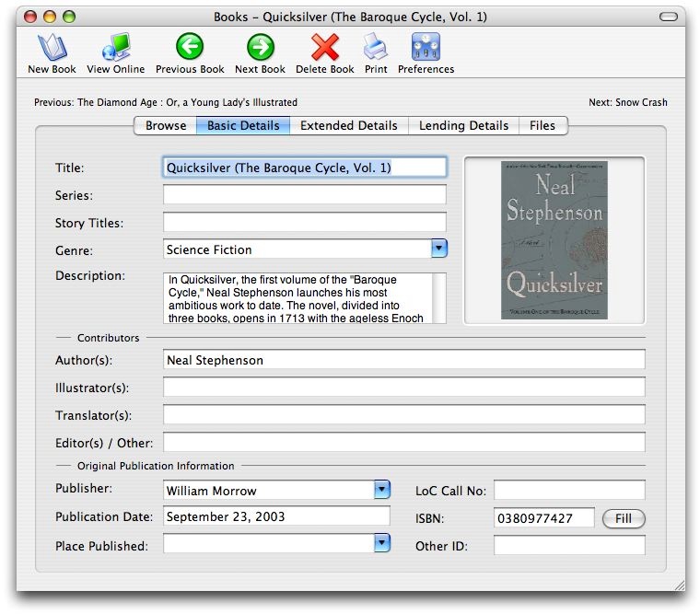Image resolution: width=700 pixels, height=614 pixels.
Task: Click the yellow minimize window button
Action: [50, 17]
